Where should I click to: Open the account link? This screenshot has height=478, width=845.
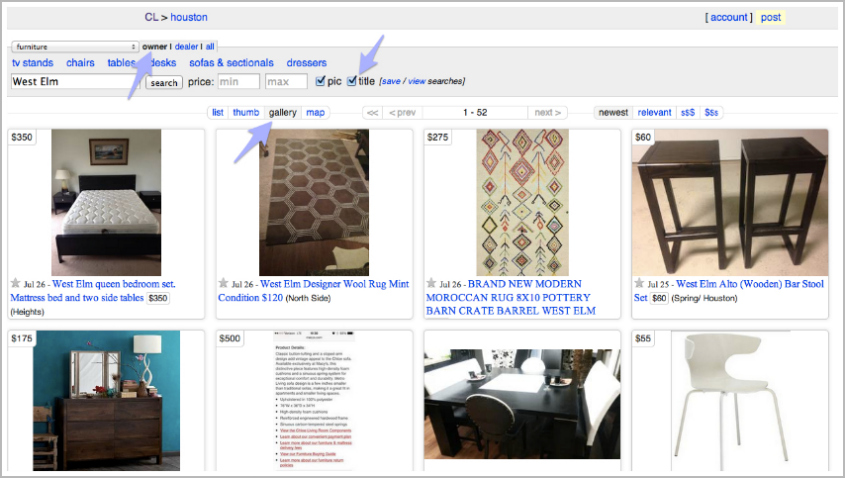pyautogui.click(x=729, y=17)
